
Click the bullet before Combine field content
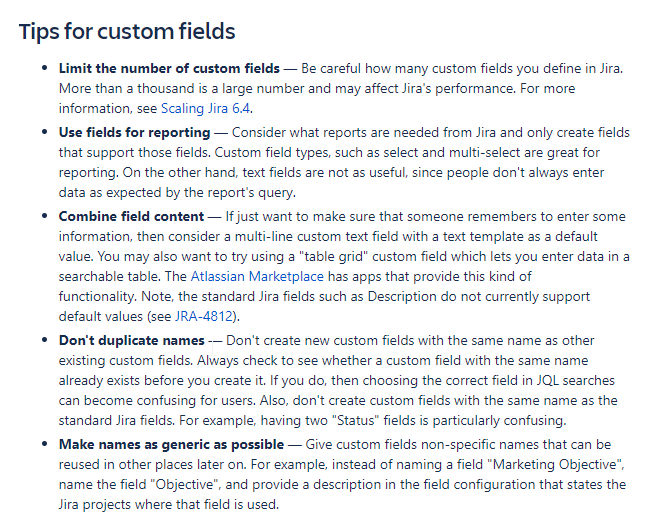click(45, 216)
